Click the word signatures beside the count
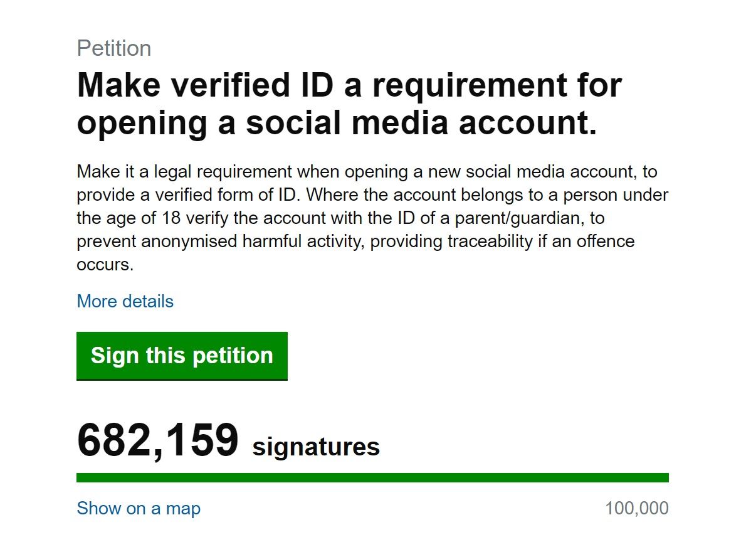 [x=316, y=447]
